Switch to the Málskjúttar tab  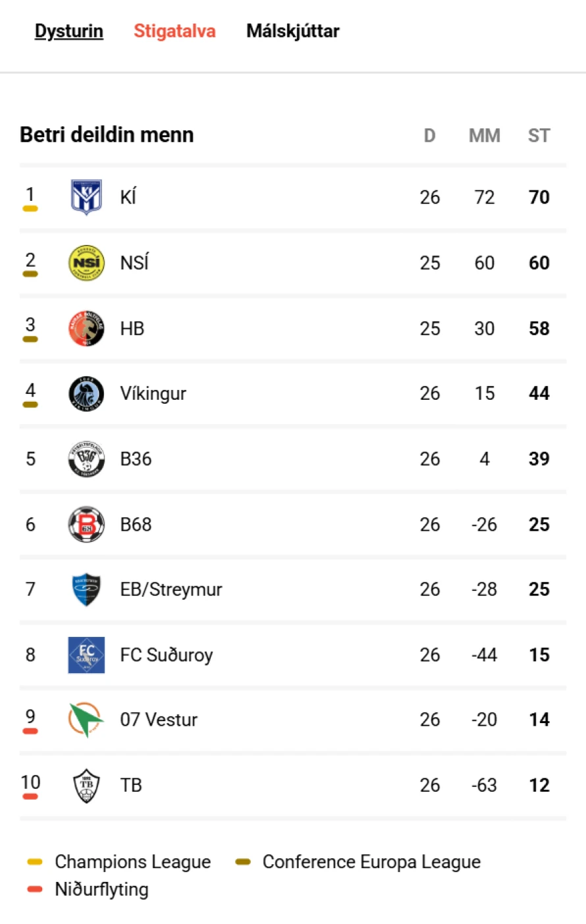point(293,31)
